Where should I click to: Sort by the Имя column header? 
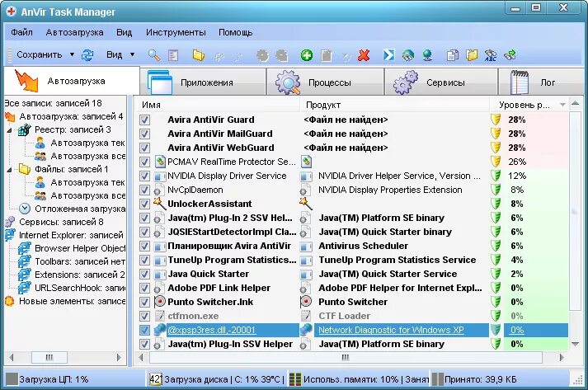[217, 105]
